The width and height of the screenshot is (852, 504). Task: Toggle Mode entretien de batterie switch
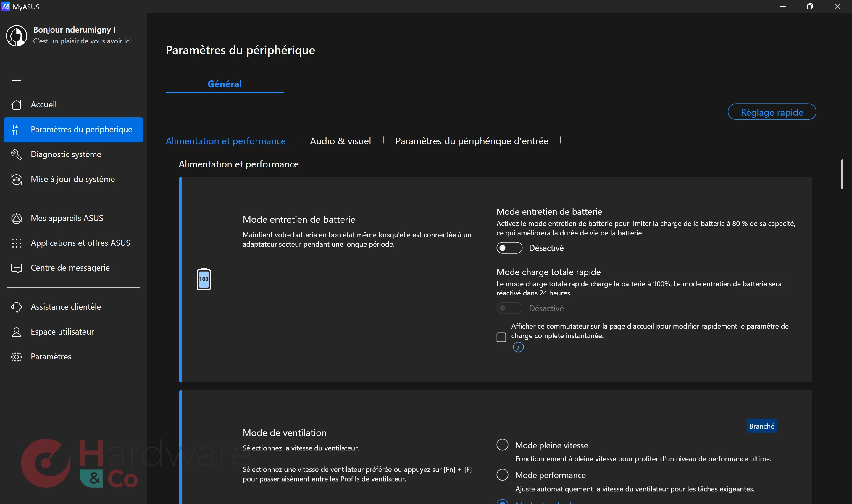(x=509, y=248)
